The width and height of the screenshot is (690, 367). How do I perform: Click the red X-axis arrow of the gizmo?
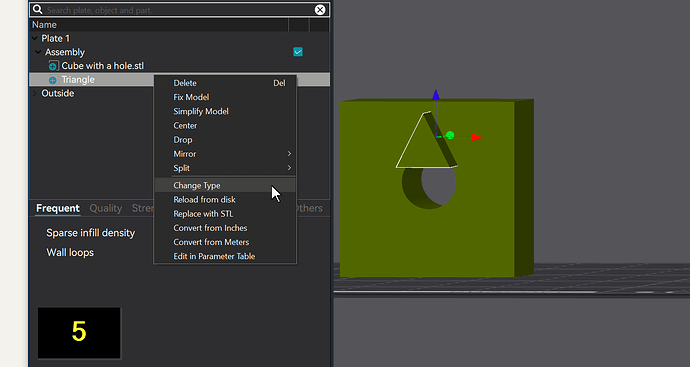coord(477,137)
